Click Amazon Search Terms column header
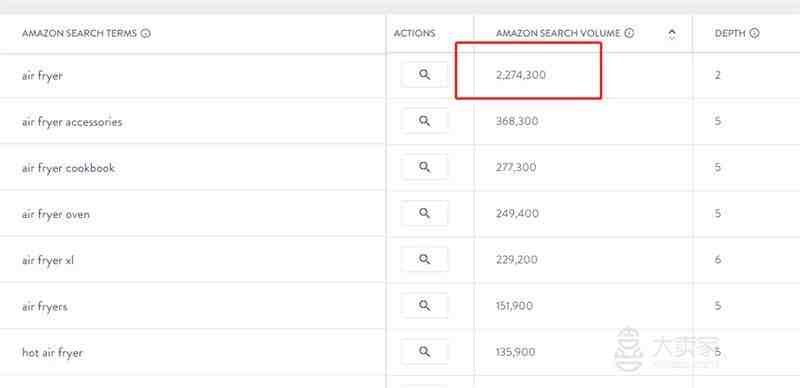Image resolution: width=800 pixels, height=388 pixels. click(x=80, y=34)
